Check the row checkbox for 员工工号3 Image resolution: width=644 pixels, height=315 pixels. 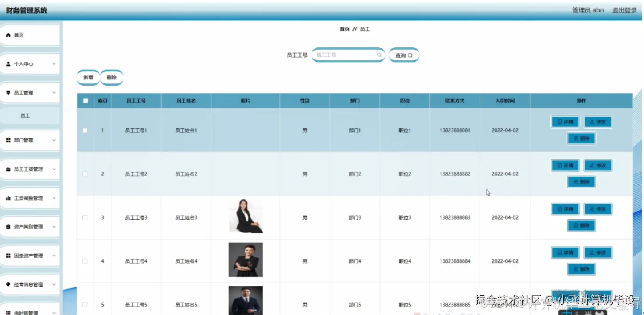tap(85, 217)
